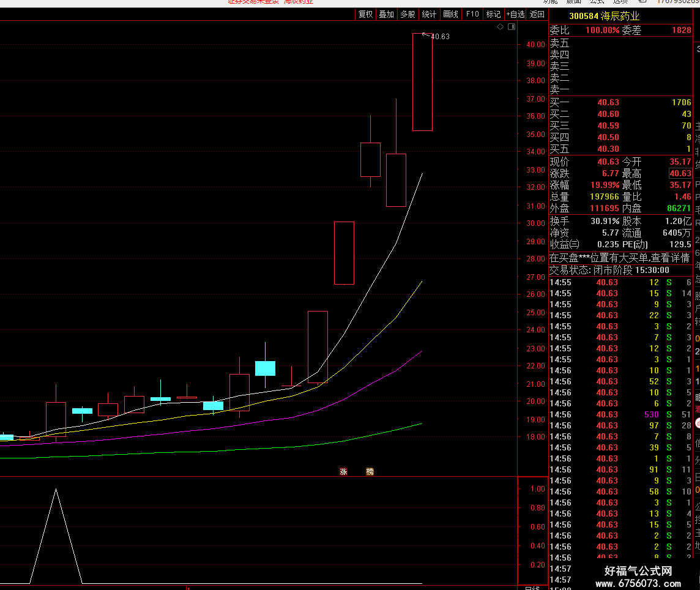This screenshot has height=590, width=700.
Task: Open the 公式 menu
Action: click(x=597, y=2)
